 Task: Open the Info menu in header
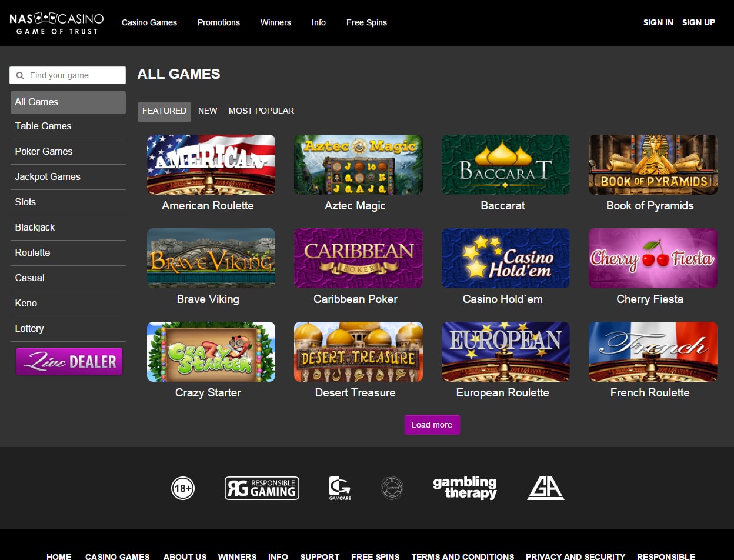click(319, 22)
